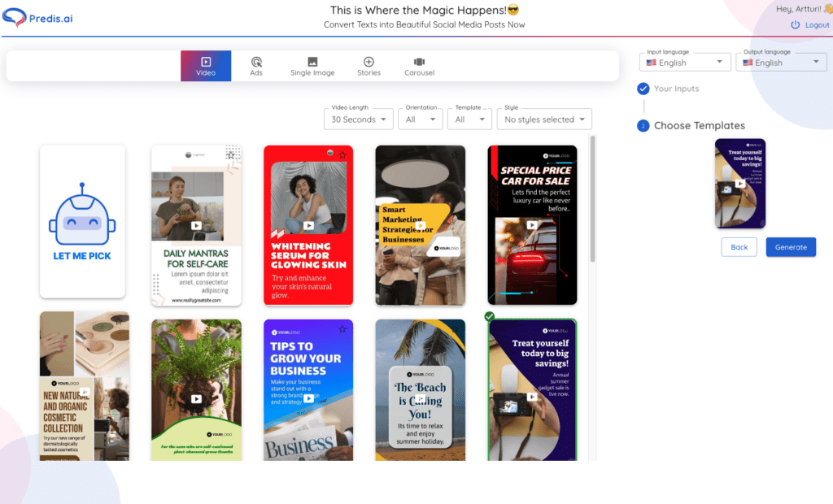Image resolution: width=833 pixels, height=504 pixels.
Task: Click the Back button
Action: tap(739, 247)
